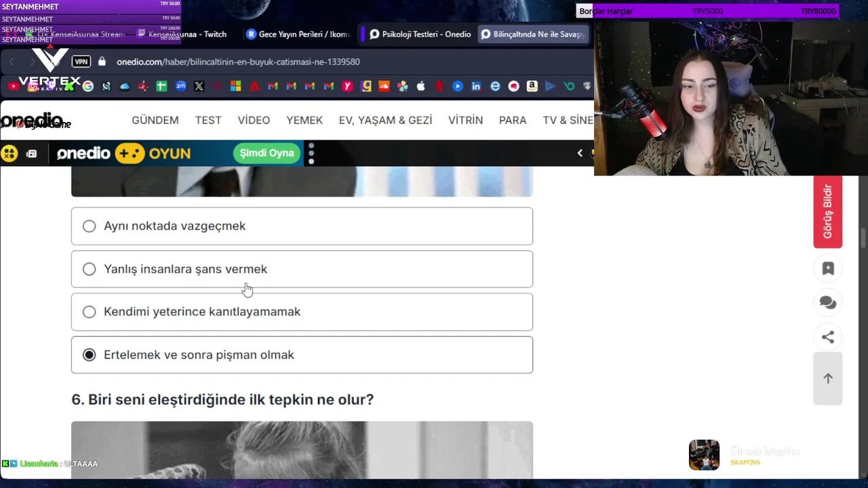Open the PARA menu
Image resolution: width=868 pixels, height=488 pixels.
point(513,120)
